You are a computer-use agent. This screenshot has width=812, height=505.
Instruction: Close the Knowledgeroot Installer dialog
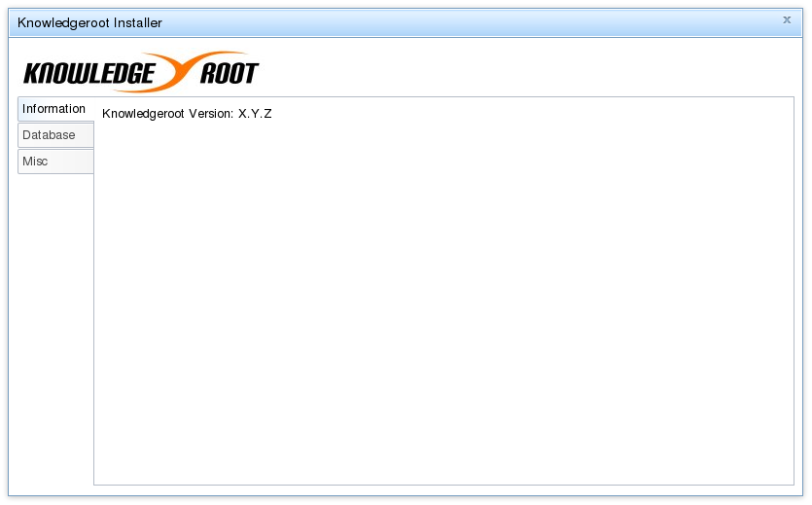coord(787,19)
